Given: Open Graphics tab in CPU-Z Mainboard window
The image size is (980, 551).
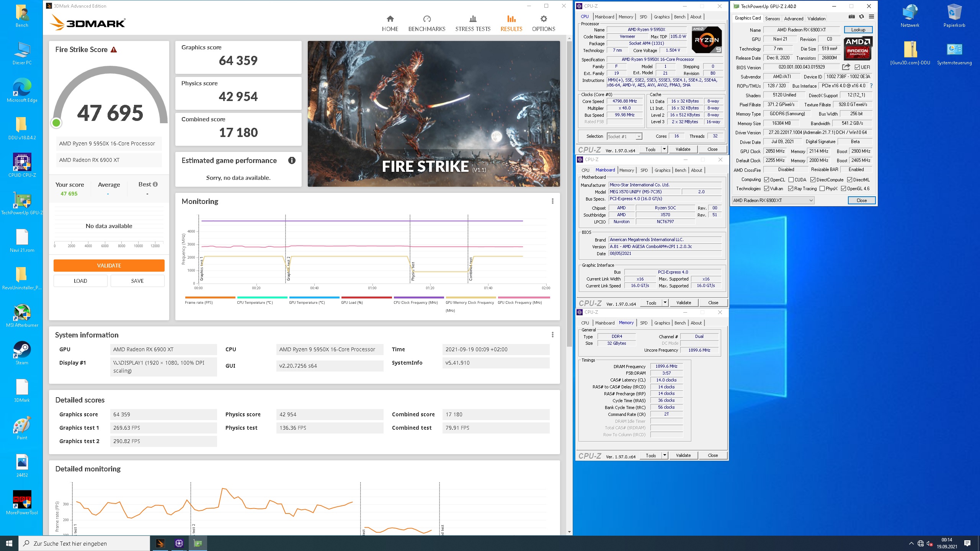Looking at the screenshot, I should tap(662, 170).
